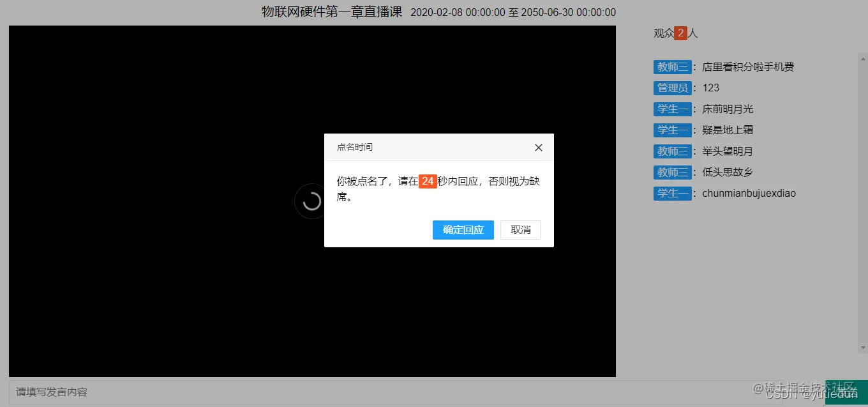Click the 教师三 tag beside 低头思故乡
Screen dimensions: 868x407
point(673,173)
